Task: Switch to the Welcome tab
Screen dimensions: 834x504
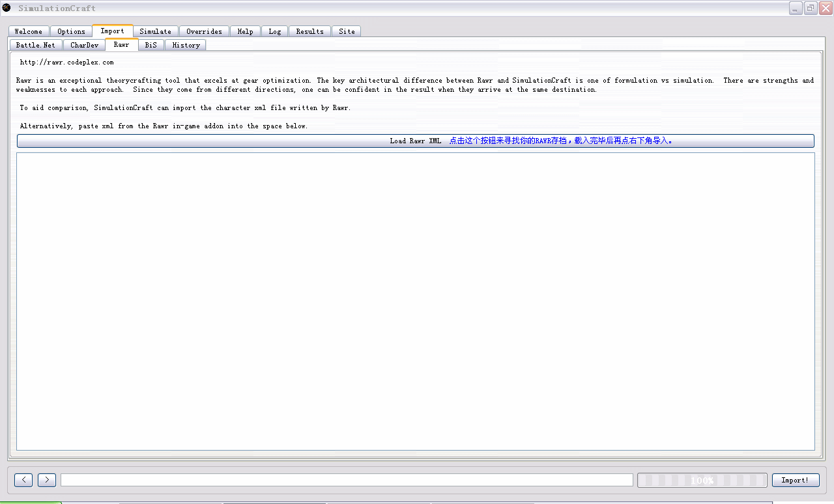Action: click(x=29, y=31)
